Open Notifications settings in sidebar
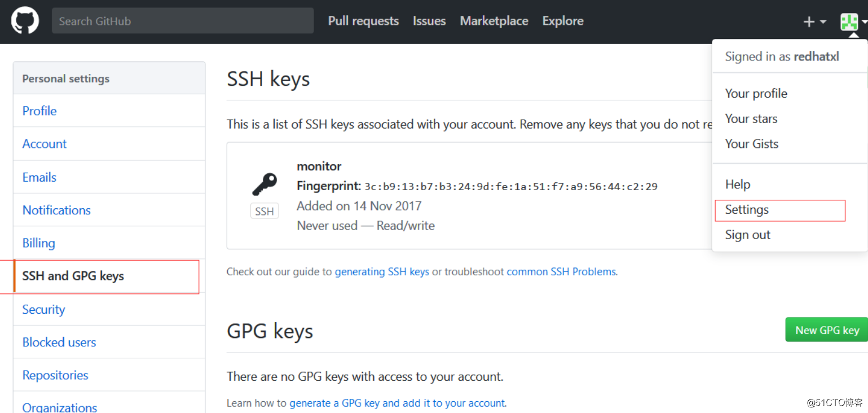Screen dimensions: 868x413 coord(109,210)
